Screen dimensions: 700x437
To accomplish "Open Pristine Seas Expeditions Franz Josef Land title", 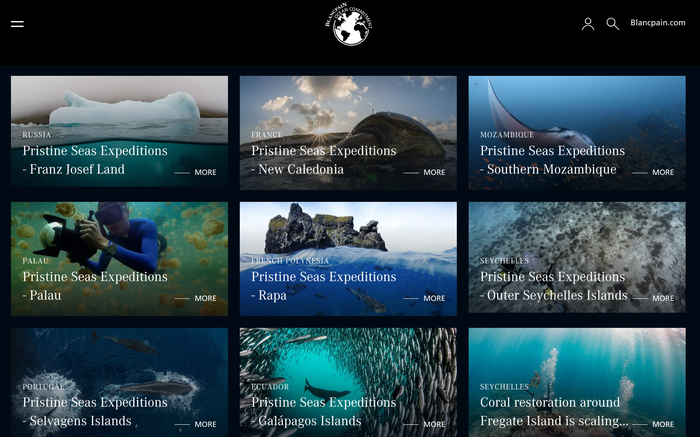I will click(x=95, y=160).
